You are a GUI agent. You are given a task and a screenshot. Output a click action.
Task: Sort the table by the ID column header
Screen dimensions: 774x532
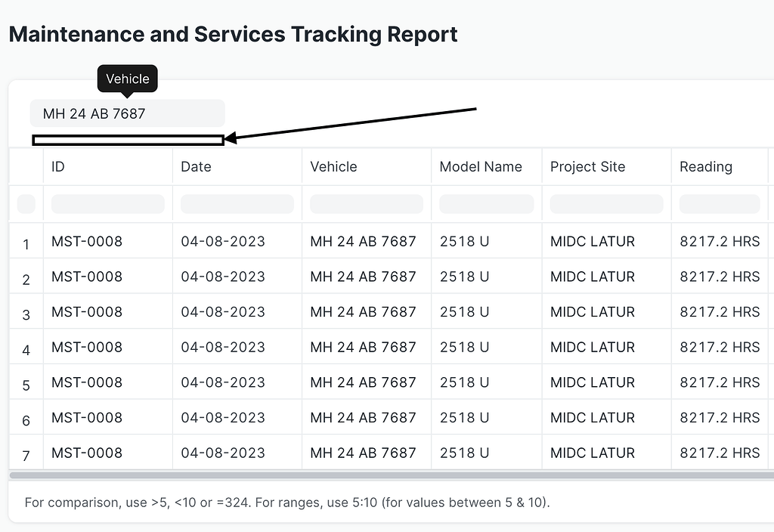[x=57, y=166]
